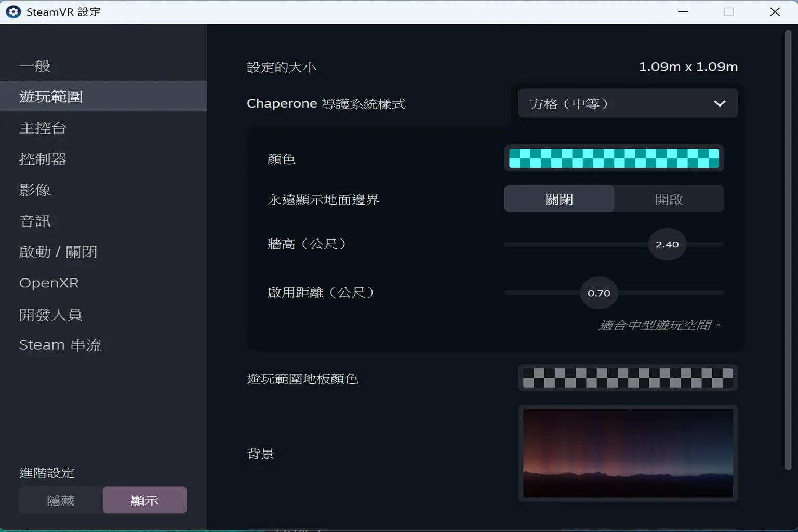Open the OpenXR settings page
The image size is (798, 532).
(48, 282)
